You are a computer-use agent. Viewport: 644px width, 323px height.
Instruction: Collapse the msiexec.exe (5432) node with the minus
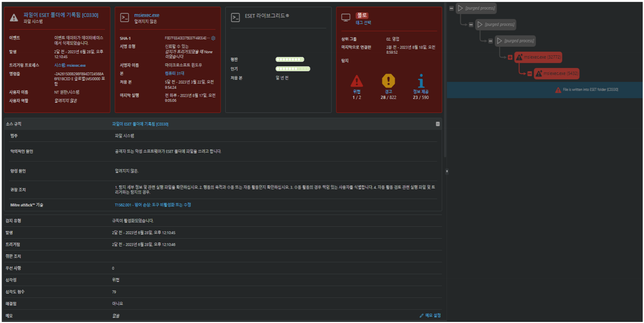point(529,74)
